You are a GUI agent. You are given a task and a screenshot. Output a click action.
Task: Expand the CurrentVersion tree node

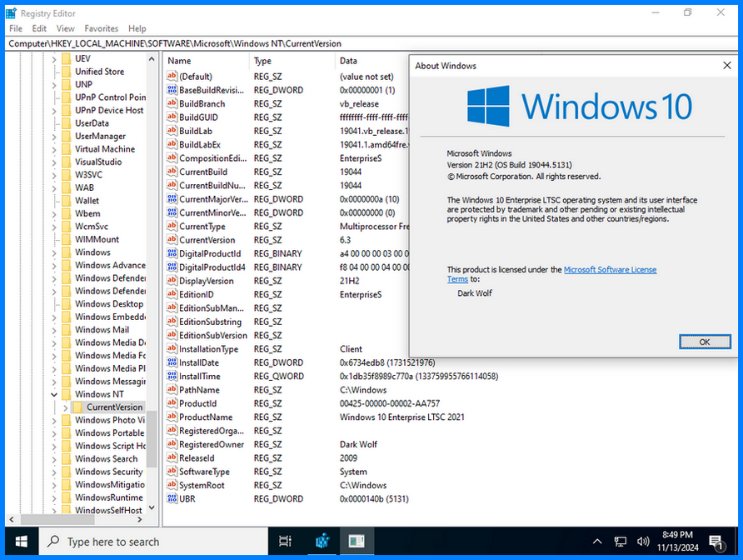(x=66, y=407)
